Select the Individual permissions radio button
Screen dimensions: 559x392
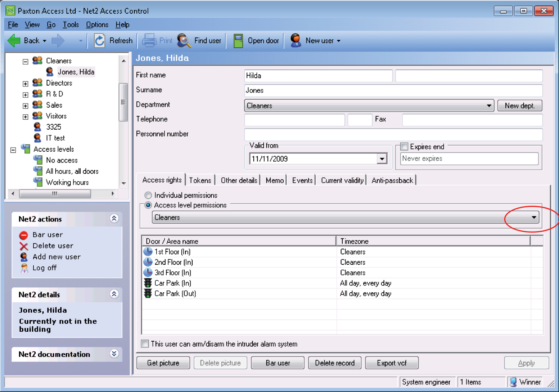tap(148, 195)
